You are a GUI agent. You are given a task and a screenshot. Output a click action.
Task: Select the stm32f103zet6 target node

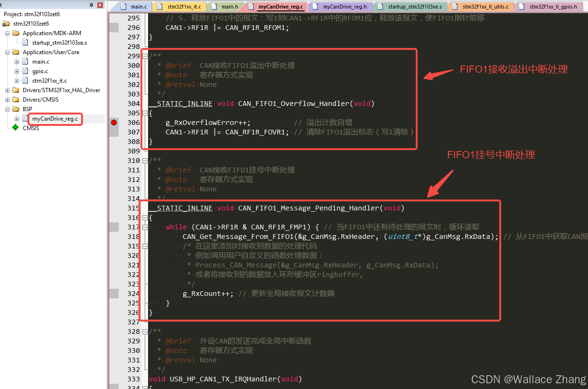pos(31,24)
